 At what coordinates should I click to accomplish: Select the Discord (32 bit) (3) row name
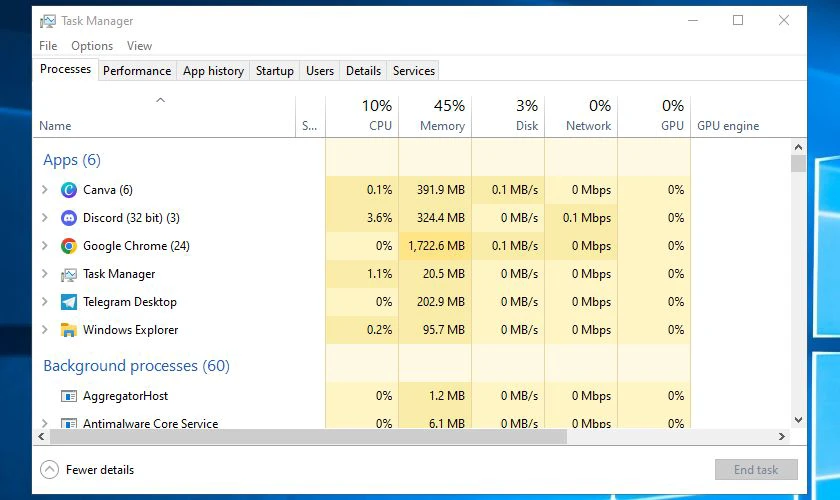pos(131,218)
